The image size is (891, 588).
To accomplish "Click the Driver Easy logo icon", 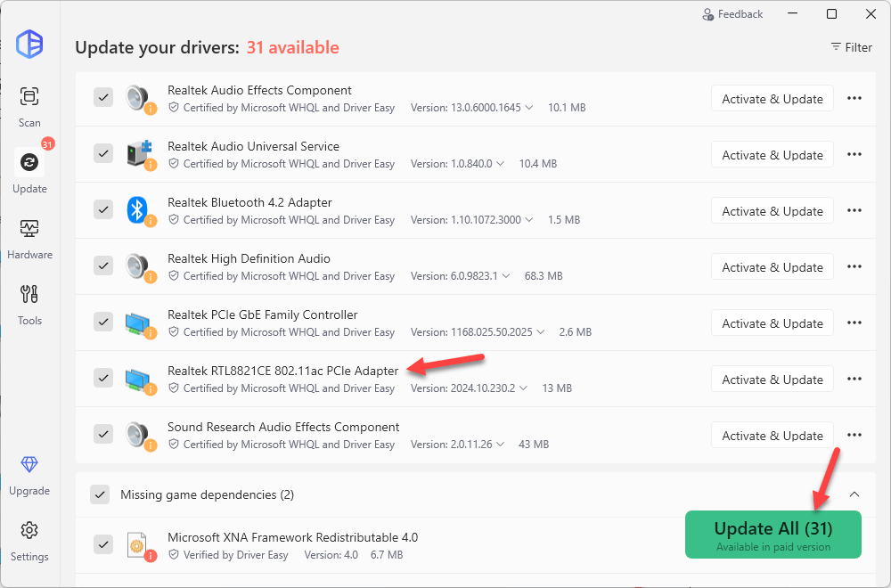I will click(x=29, y=44).
